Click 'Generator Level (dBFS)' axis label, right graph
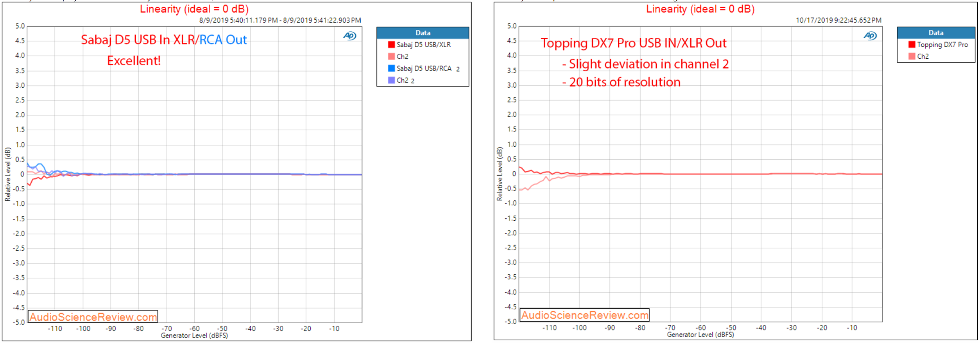 coord(700,334)
